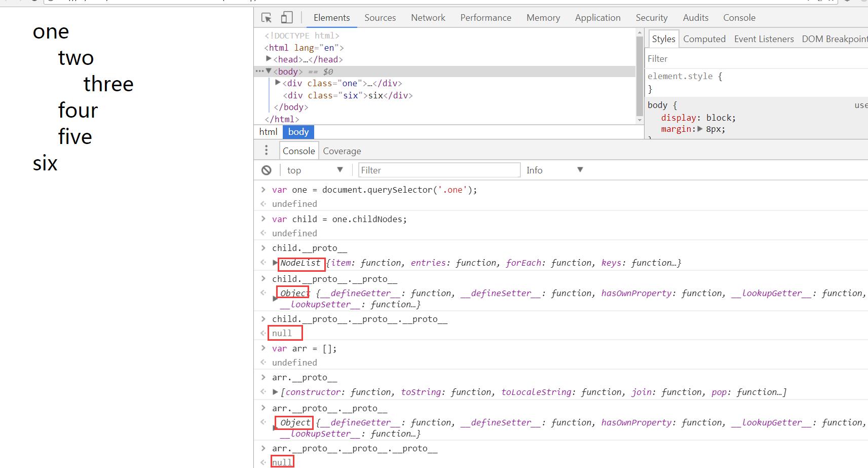Activate the inspect element picker icon
The width and height of the screenshot is (868, 468).
267,18
